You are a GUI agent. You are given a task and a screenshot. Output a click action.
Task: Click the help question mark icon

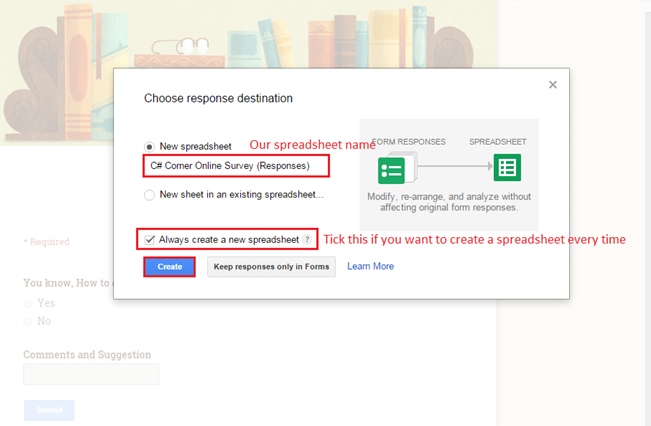307,240
